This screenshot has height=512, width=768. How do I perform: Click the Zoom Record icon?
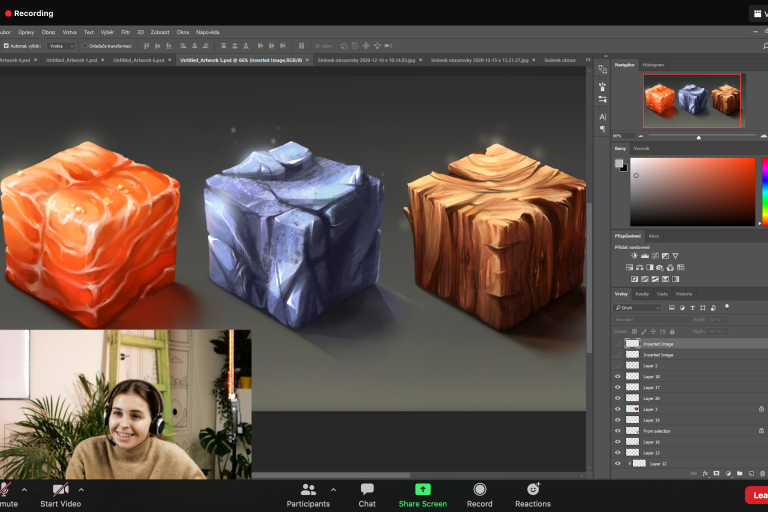click(x=480, y=489)
